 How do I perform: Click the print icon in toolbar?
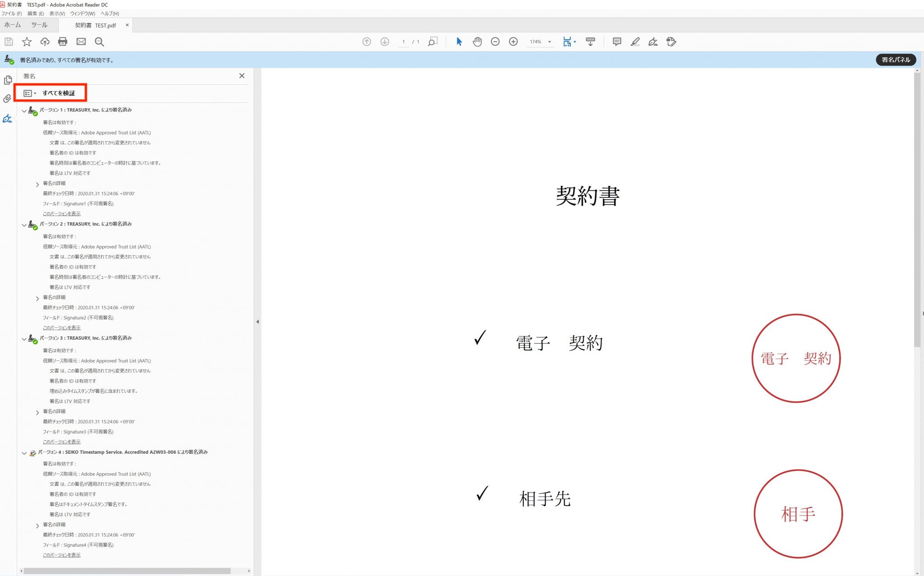point(63,41)
